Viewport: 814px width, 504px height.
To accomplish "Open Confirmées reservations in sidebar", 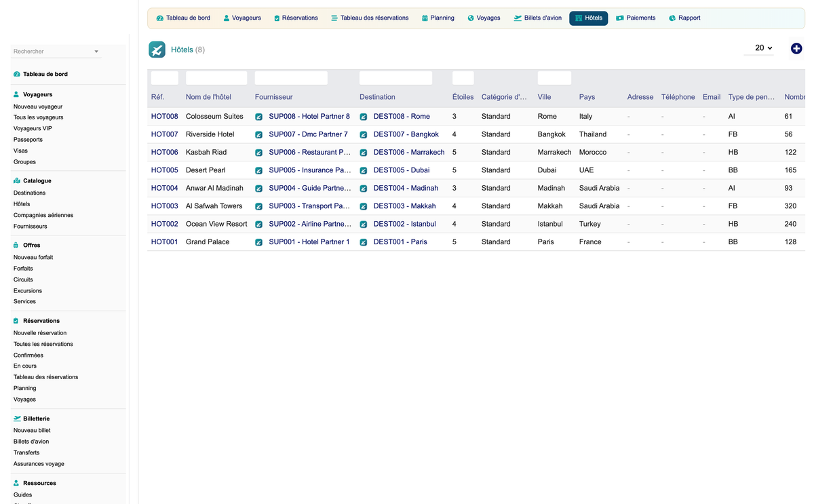I will click(28, 355).
